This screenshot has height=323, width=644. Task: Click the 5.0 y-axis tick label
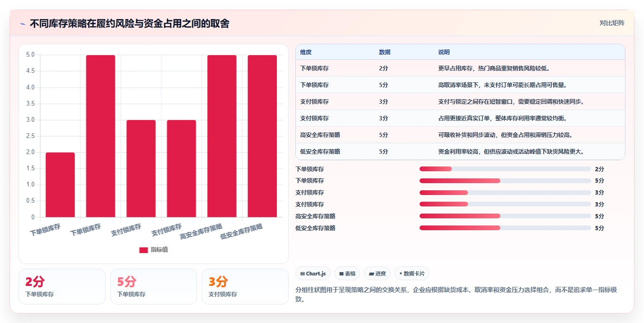click(x=30, y=55)
